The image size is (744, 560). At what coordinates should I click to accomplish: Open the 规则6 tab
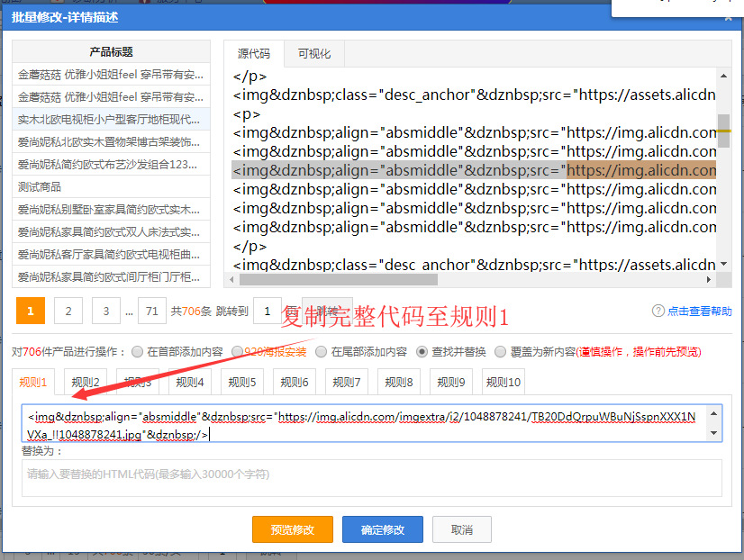(295, 382)
